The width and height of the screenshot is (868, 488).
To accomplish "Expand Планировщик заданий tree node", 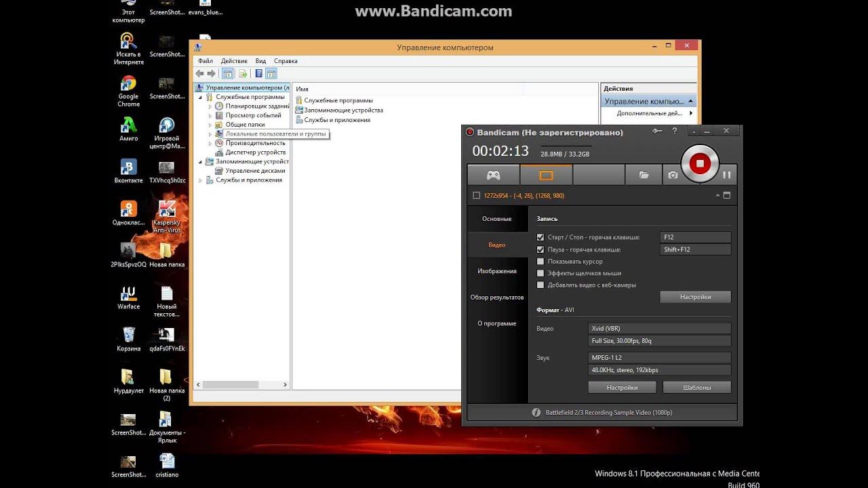I will [210, 106].
